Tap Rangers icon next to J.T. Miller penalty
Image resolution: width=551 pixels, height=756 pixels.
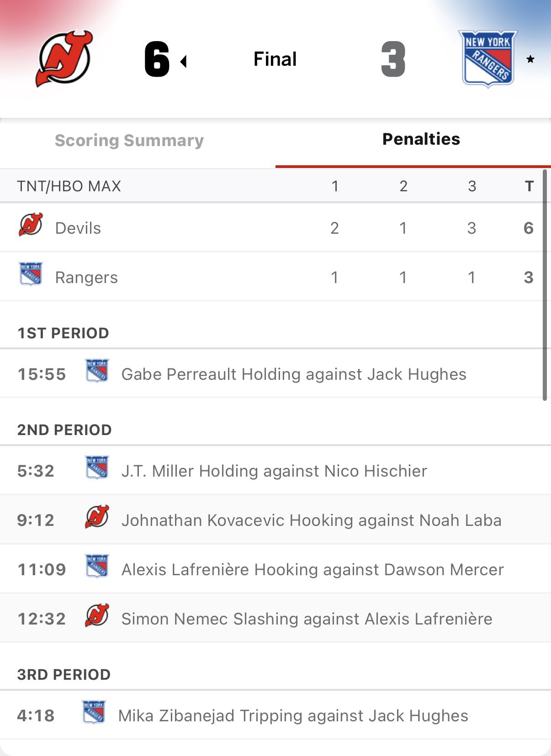pos(97,467)
